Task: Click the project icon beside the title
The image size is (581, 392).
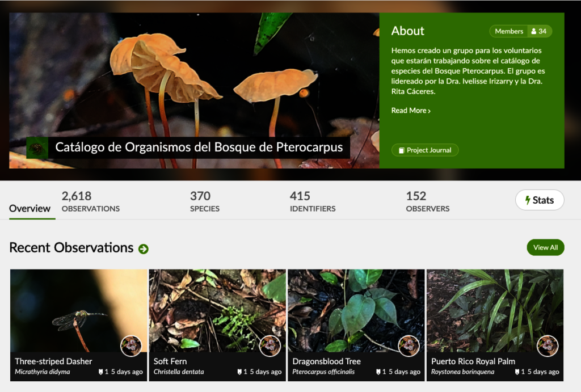Action: point(37,148)
